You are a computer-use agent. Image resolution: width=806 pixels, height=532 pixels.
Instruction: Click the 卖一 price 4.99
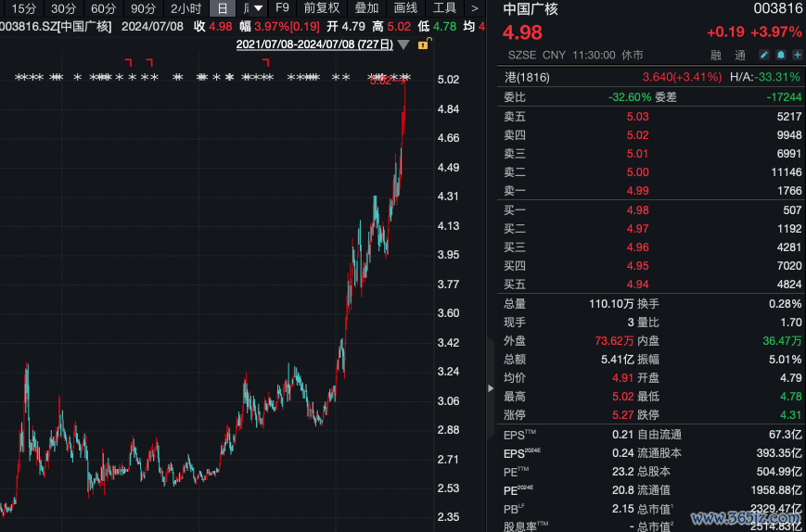pyautogui.click(x=637, y=191)
